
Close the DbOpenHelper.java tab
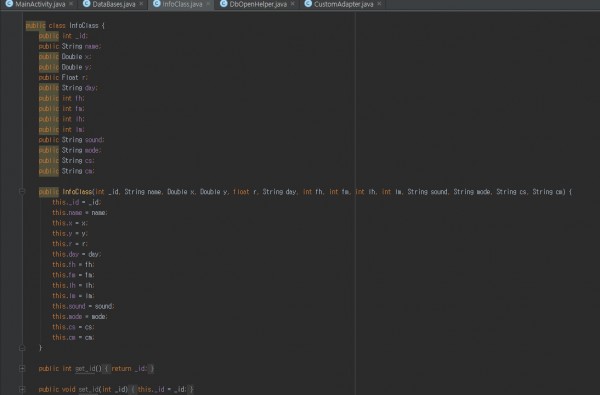click(293, 4)
